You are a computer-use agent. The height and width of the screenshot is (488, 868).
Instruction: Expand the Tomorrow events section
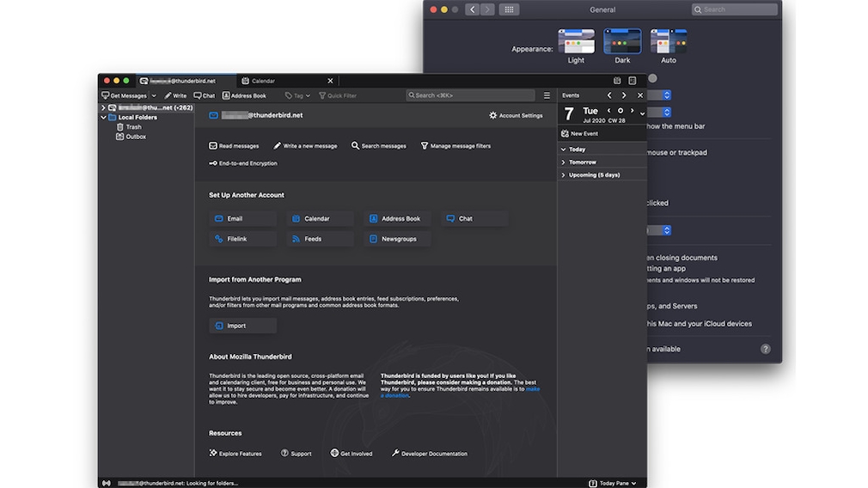(564, 162)
